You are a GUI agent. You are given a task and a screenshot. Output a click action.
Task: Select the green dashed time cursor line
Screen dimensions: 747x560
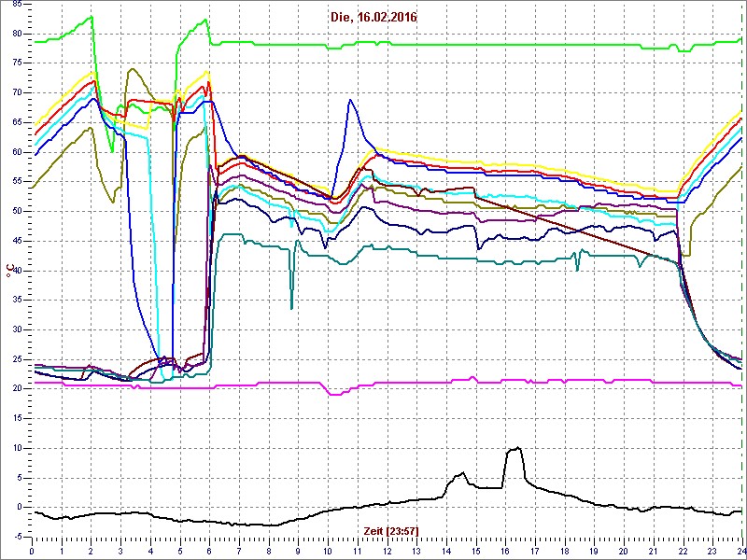coord(741,270)
